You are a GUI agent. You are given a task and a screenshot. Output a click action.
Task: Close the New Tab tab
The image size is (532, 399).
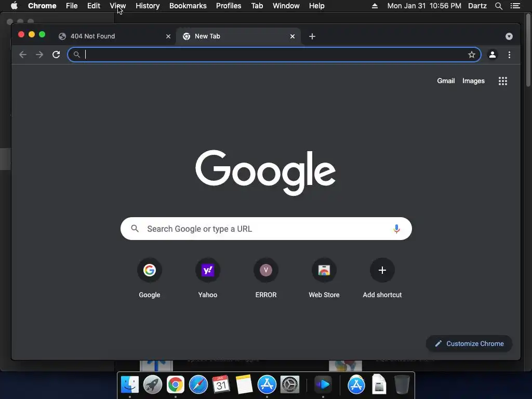(292, 36)
